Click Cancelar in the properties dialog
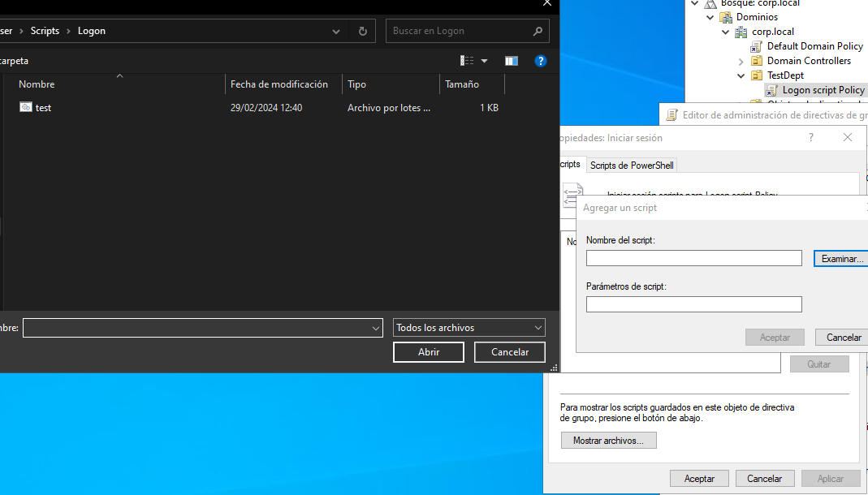Viewport: 868px width, 495px height. tap(765, 479)
